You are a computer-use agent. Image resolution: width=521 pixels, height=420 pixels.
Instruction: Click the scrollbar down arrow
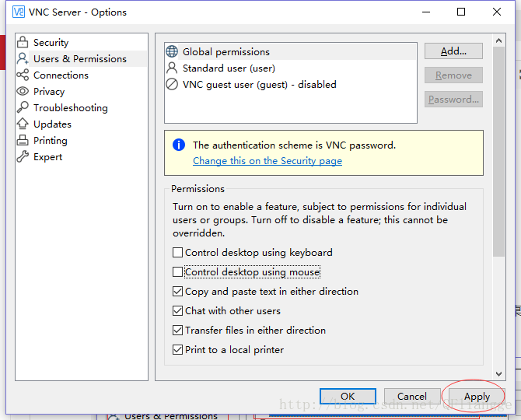[x=498, y=374]
